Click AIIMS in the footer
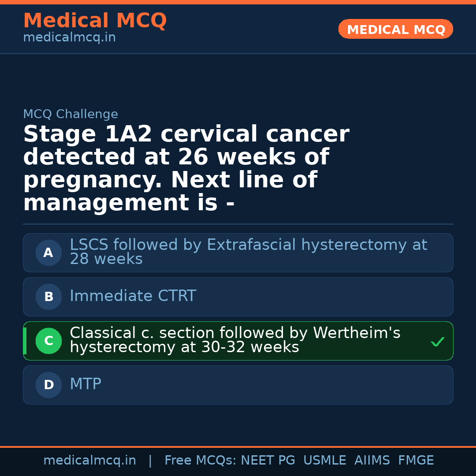The height and width of the screenshot is (476, 476). (x=372, y=461)
